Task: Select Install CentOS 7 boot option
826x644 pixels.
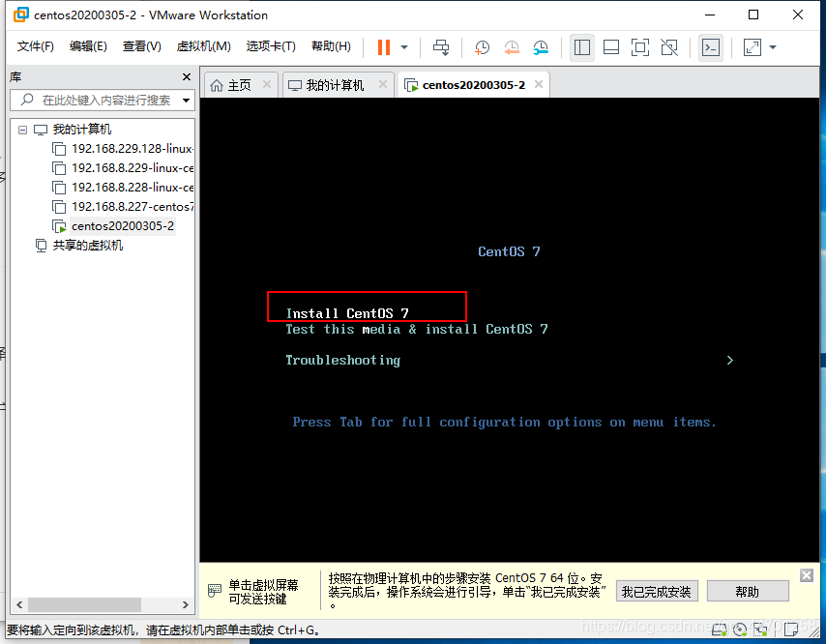Action: tap(347, 313)
